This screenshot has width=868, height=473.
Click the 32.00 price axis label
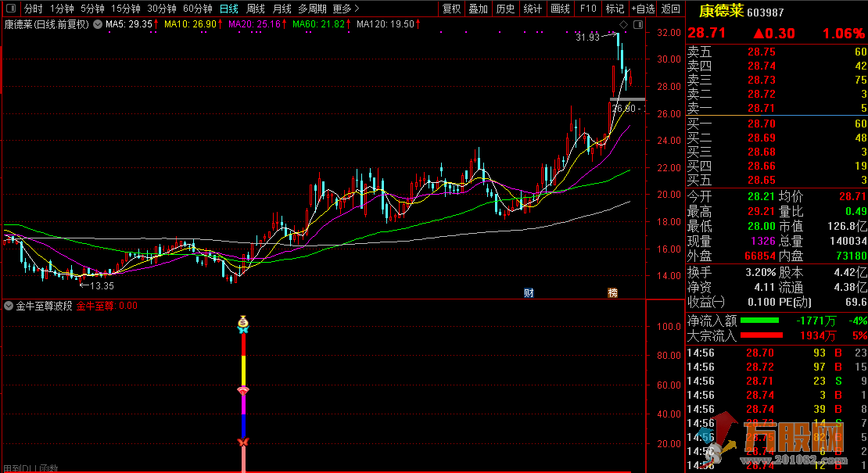click(669, 33)
